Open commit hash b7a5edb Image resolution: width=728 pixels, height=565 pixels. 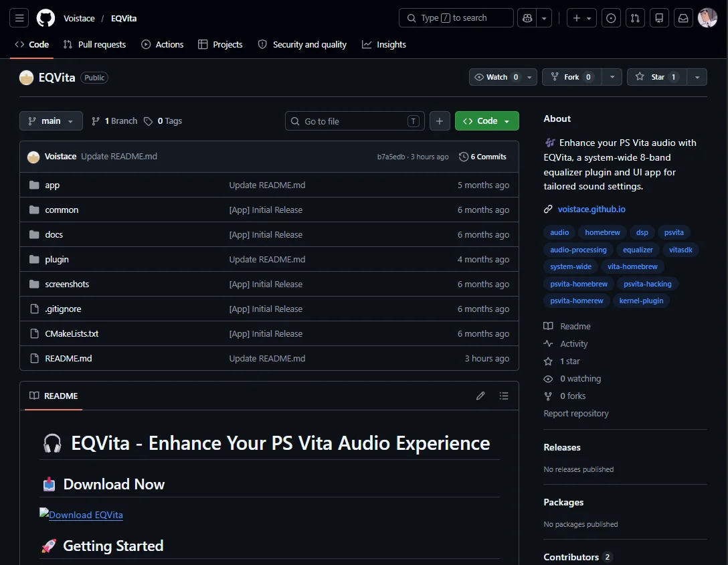(x=391, y=157)
